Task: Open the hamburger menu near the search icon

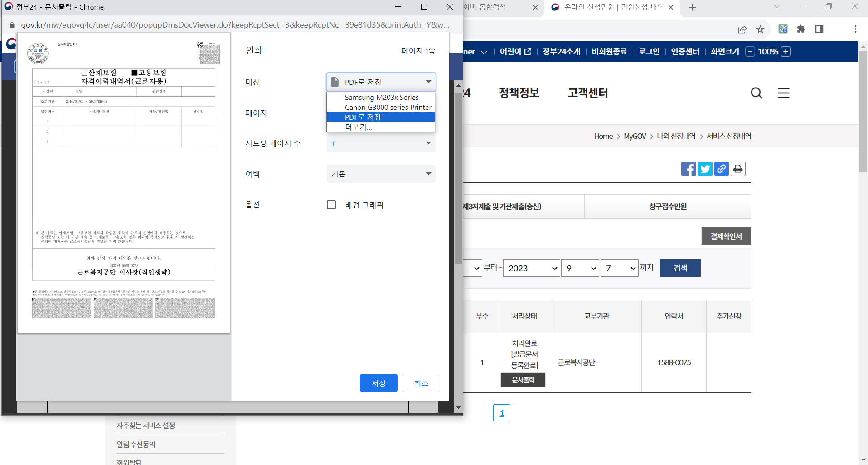Action: point(783,93)
